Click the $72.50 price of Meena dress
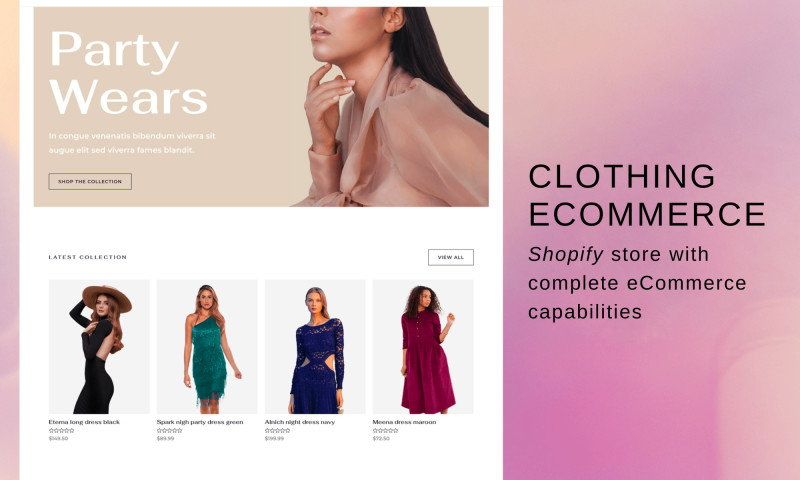This screenshot has height=480, width=800. pos(381,438)
